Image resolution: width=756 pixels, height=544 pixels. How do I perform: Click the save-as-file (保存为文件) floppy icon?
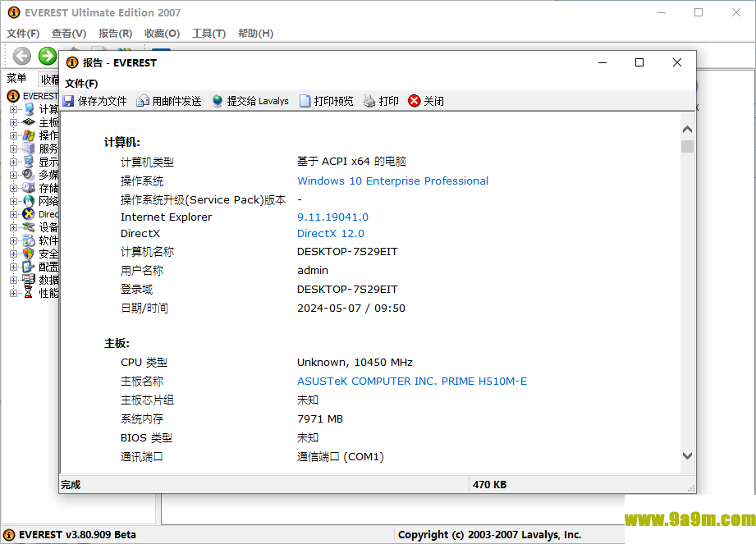pos(68,101)
